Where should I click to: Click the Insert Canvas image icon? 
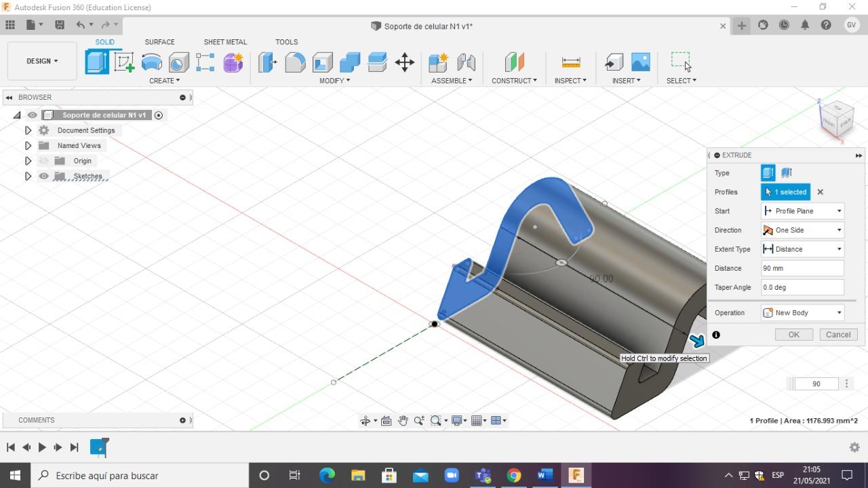pyautogui.click(x=640, y=62)
